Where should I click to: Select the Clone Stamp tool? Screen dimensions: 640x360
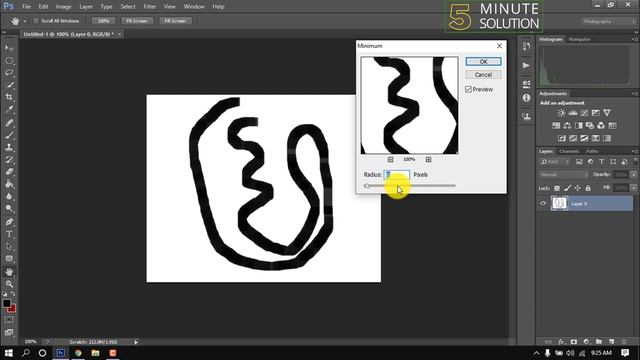click(x=9, y=147)
